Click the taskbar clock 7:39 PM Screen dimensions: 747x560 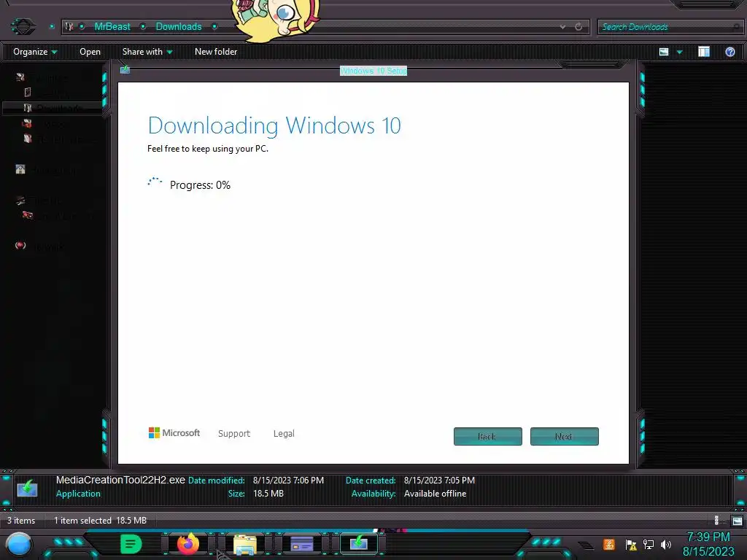(708, 537)
